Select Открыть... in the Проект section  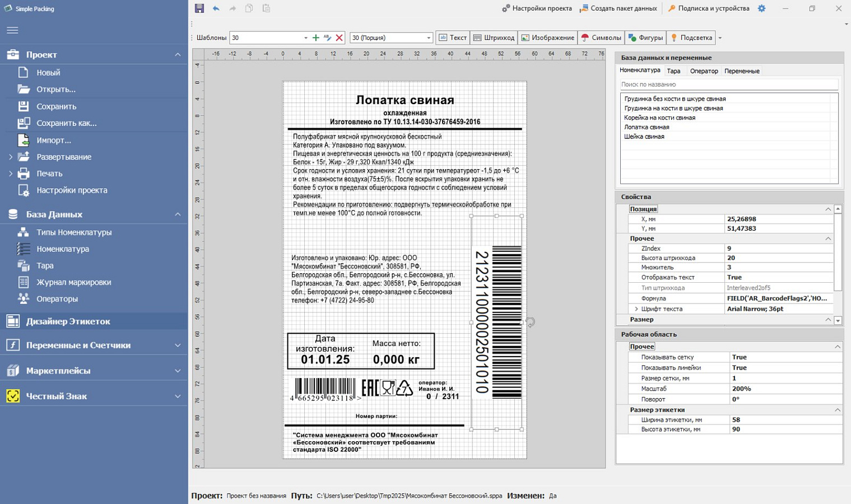coord(56,90)
